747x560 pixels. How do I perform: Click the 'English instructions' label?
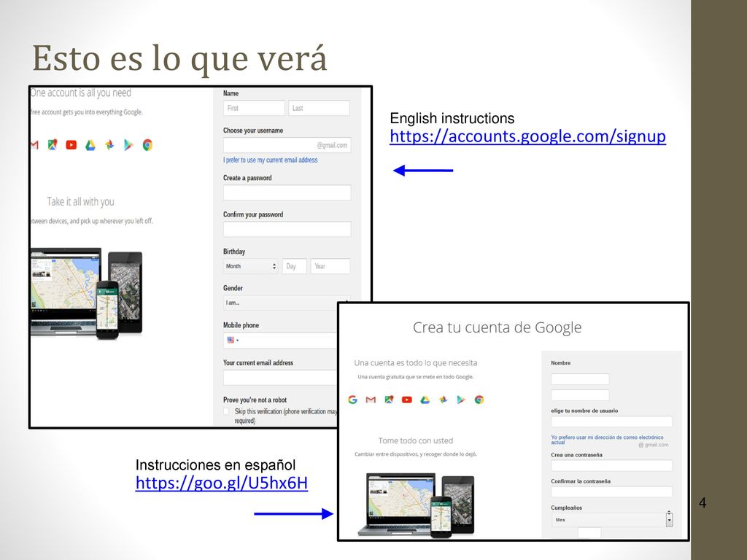pos(452,118)
